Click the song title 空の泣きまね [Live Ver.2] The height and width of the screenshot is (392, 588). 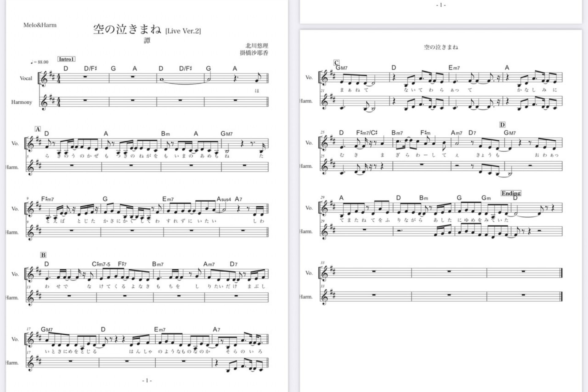(x=147, y=30)
